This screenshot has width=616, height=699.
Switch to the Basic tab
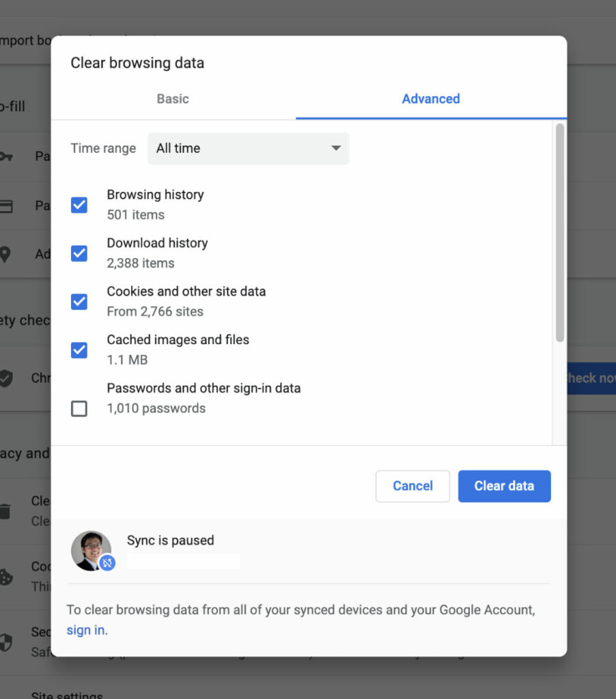(x=173, y=99)
